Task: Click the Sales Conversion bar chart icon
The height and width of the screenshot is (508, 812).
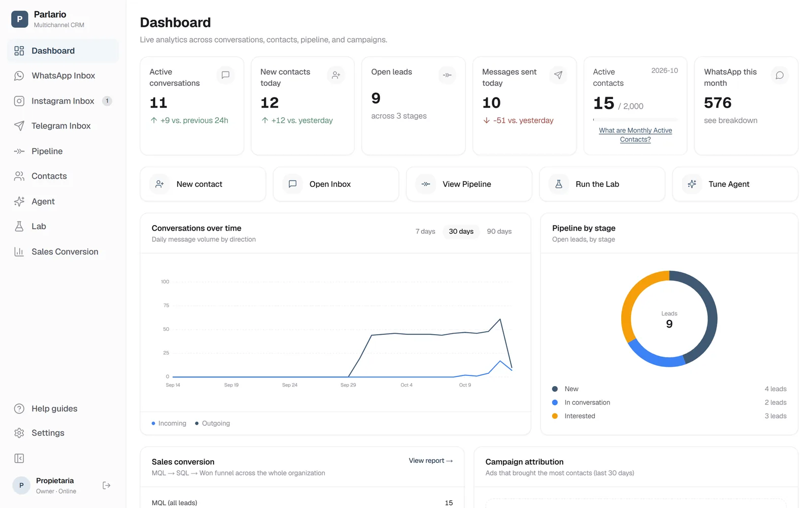Action: 19,252
